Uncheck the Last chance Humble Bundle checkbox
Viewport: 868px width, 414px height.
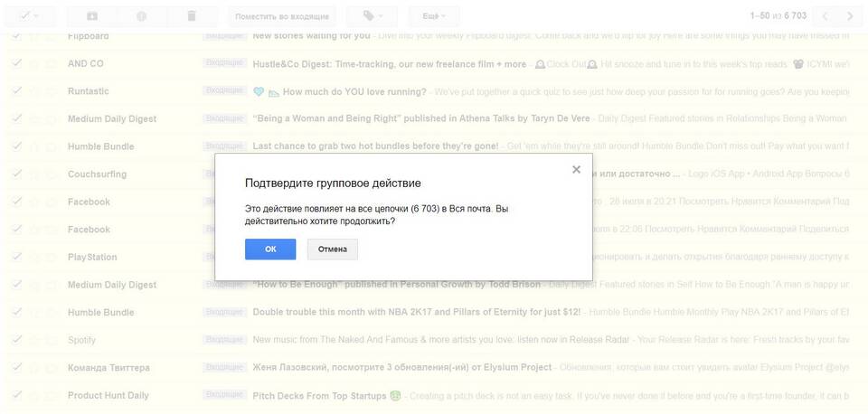(x=17, y=146)
